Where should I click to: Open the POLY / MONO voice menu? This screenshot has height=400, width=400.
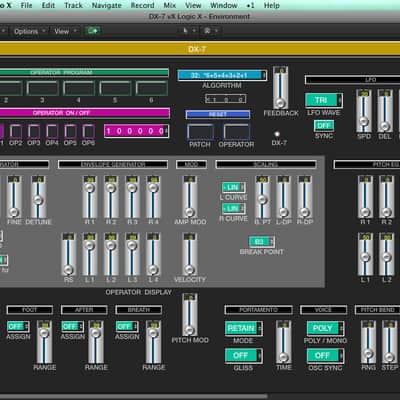(325, 329)
